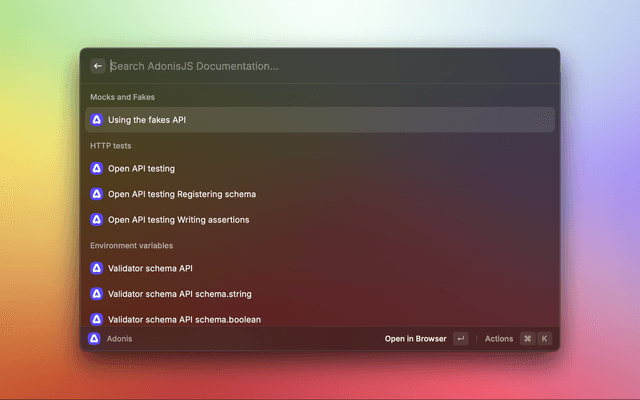The width and height of the screenshot is (640, 400).
Task: Click Adonis icon beside Open API testing
Action: (97, 169)
